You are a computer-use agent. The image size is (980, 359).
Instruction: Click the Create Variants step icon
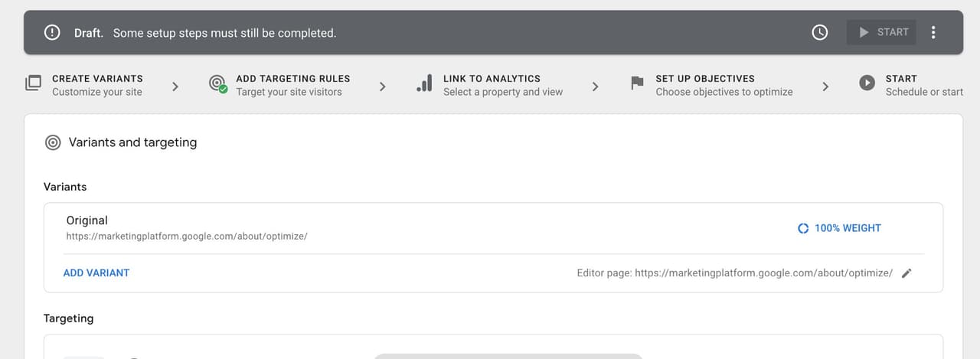[x=33, y=83]
